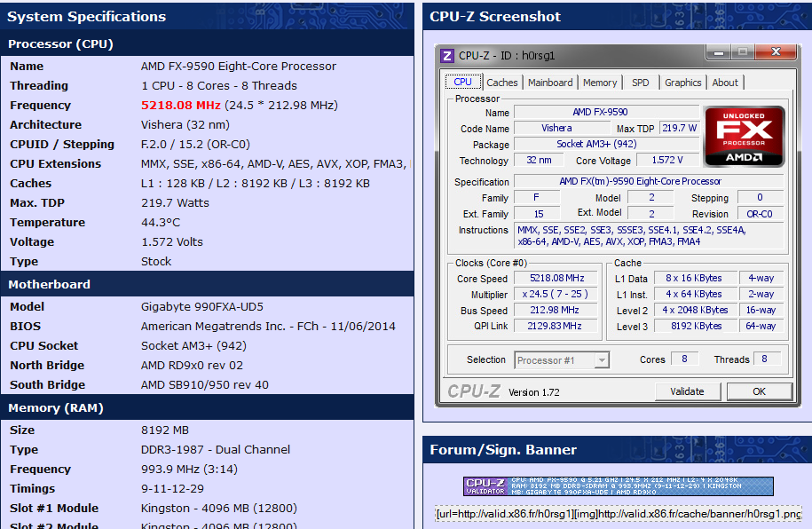Click the Validate button
The width and height of the screenshot is (812, 529).
[x=687, y=391]
